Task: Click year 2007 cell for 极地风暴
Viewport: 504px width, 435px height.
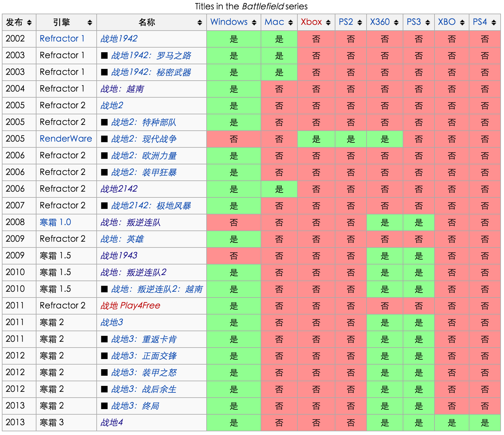Action: (19, 205)
